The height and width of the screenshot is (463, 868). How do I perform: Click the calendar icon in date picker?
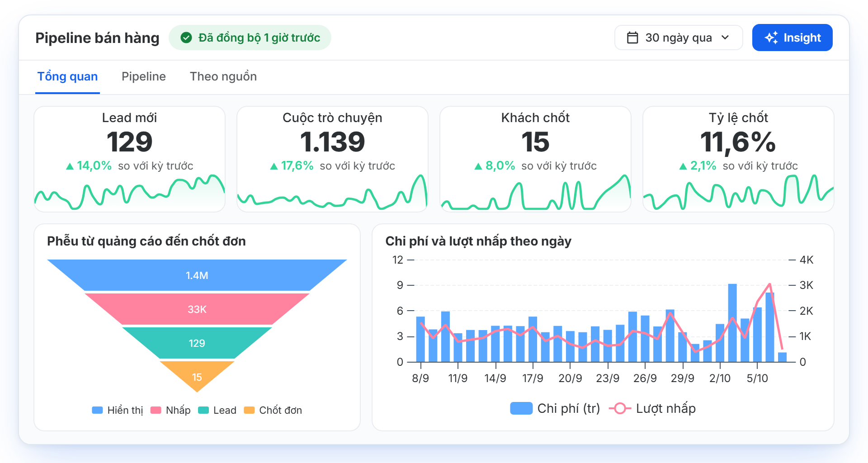(632, 38)
